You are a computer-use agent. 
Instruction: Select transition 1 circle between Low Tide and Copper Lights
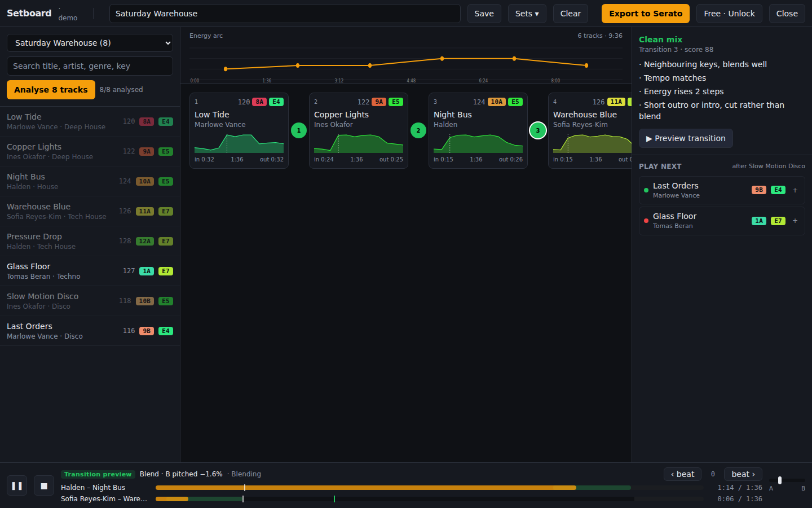coord(299,130)
